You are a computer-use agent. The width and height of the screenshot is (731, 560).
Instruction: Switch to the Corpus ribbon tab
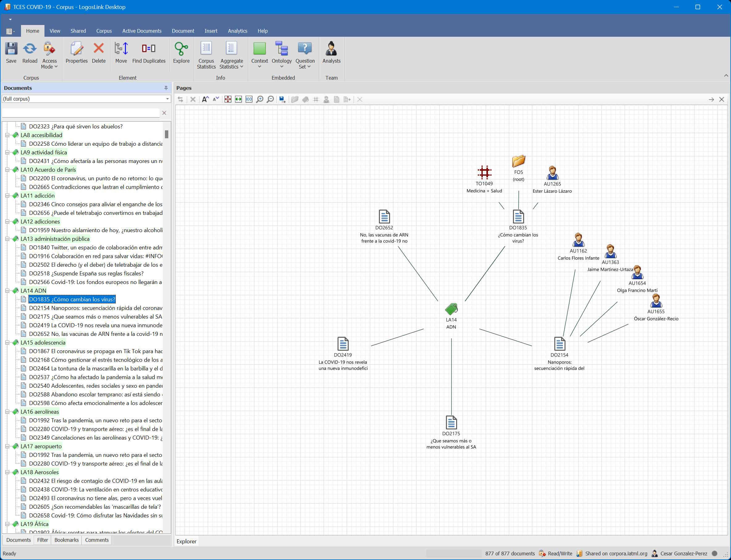[104, 31]
